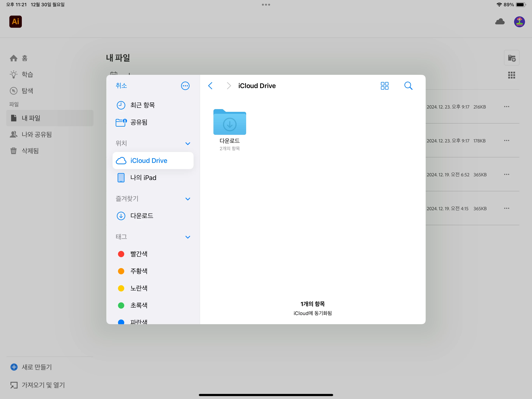The width and height of the screenshot is (532, 399).
Task: Open 다운로드 in favorites sidebar
Action: pyautogui.click(x=141, y=216)
